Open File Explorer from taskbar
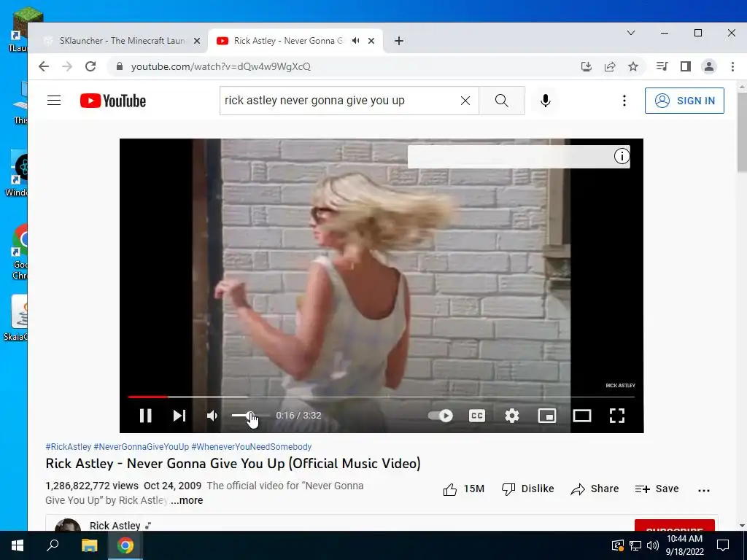 point(90,545)
